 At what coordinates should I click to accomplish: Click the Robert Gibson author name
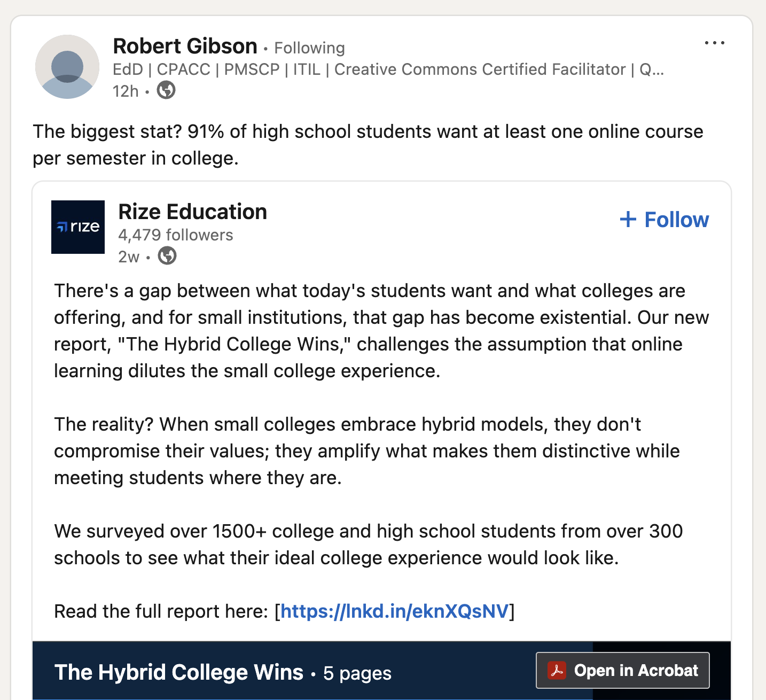coord(185,46)
